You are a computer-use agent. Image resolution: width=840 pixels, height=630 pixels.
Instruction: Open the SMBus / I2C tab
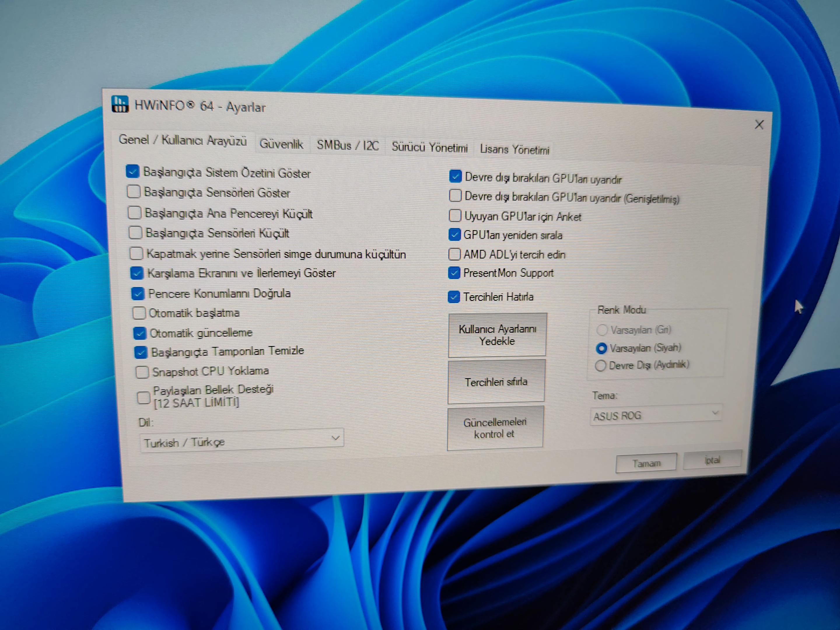347,146
